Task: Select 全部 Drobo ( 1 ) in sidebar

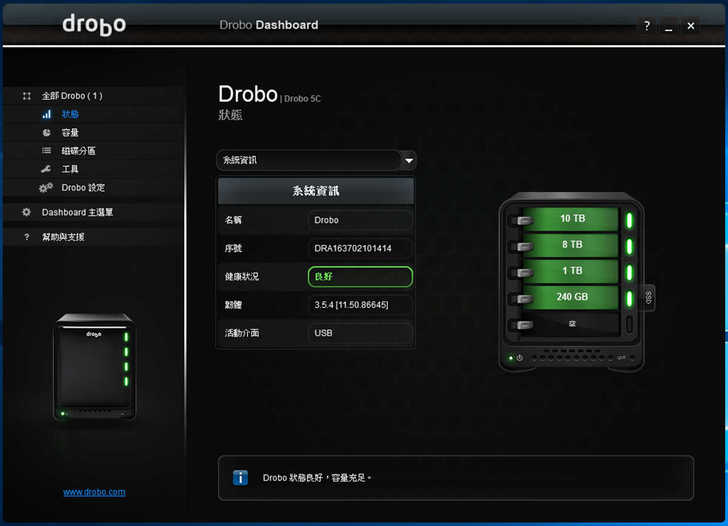Action: [72, 96]
